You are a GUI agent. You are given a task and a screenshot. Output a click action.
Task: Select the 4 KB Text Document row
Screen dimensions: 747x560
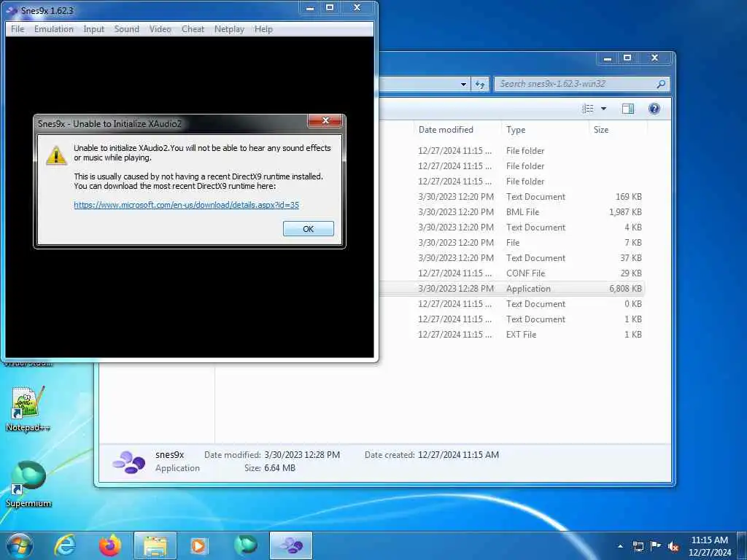tap(512, 227)
